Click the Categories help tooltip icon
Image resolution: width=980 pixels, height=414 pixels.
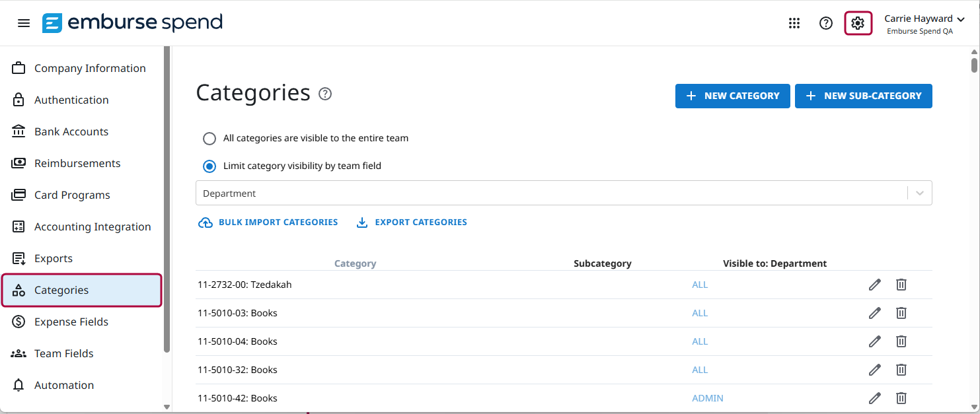click(x=324, y=94)
